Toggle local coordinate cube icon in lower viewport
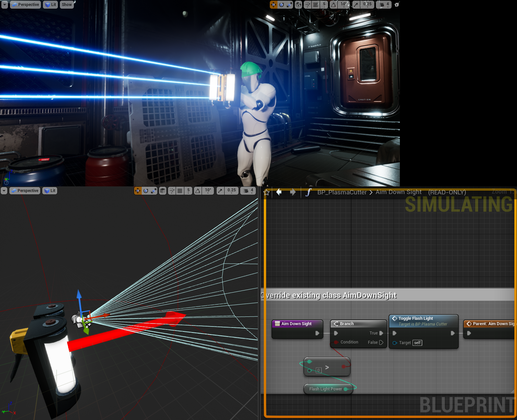Viewport: 517px width, 420px height. pos(163,191)
